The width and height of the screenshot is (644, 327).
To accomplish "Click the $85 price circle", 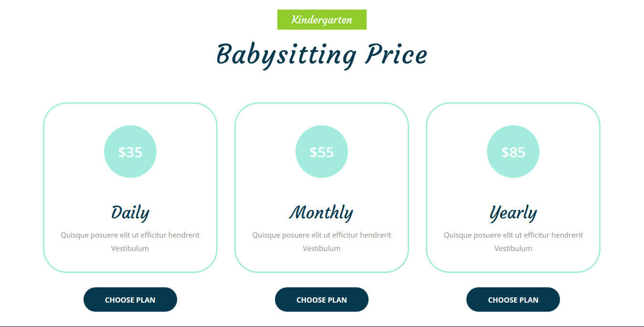I will pos(513,152).
